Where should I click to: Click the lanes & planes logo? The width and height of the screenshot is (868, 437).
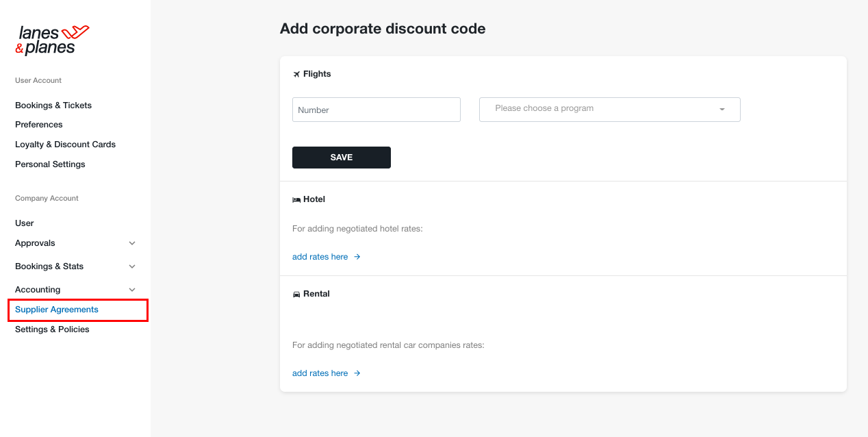point(52,40)
